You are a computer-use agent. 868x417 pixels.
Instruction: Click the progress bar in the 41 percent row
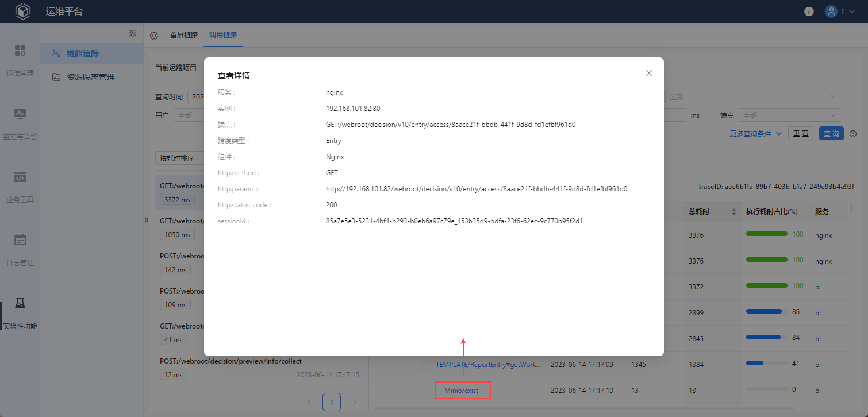pos(767,363)
